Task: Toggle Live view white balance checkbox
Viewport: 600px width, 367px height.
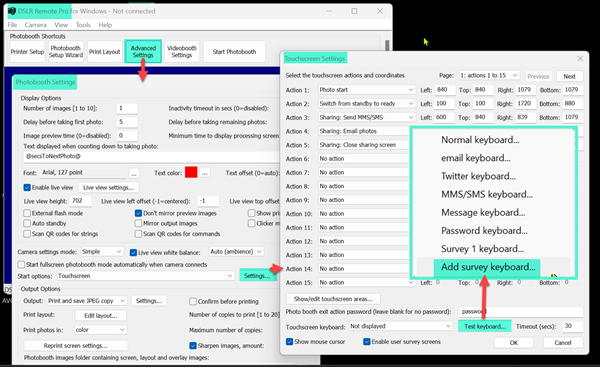Action: 134,253
